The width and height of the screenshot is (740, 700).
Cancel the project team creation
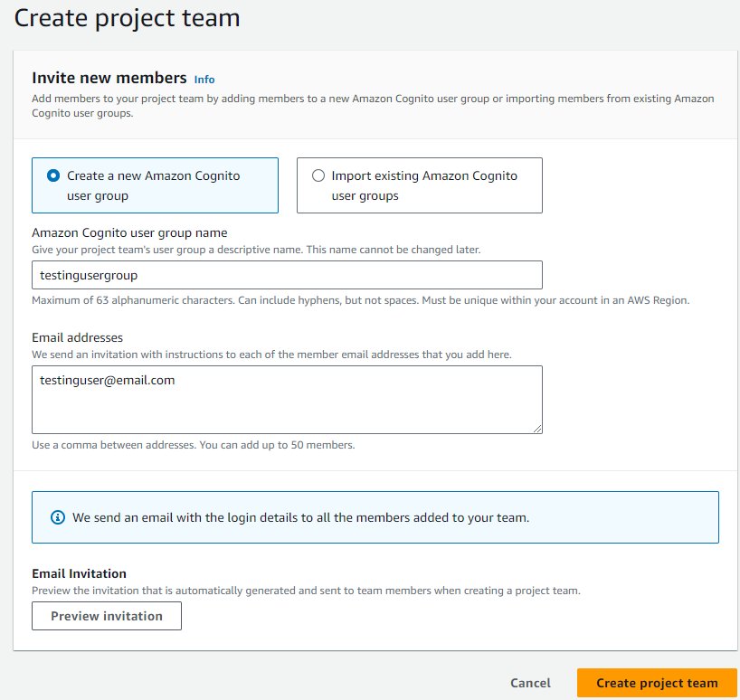(530, 683)
